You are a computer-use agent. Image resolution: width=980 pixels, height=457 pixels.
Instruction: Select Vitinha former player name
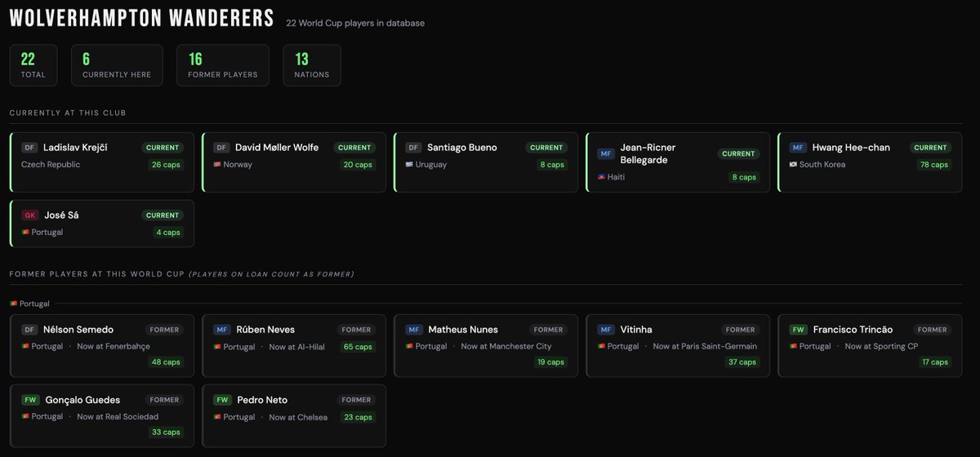click(636, 330)
